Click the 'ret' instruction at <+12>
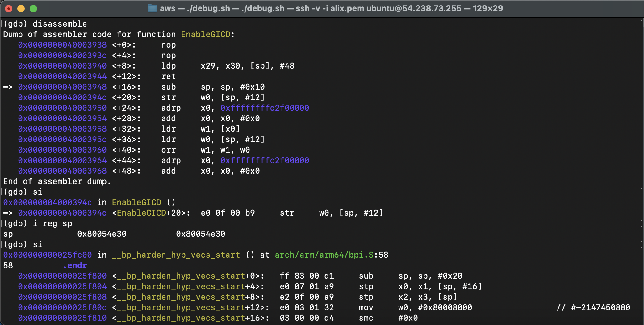 [x=169, y=76]
